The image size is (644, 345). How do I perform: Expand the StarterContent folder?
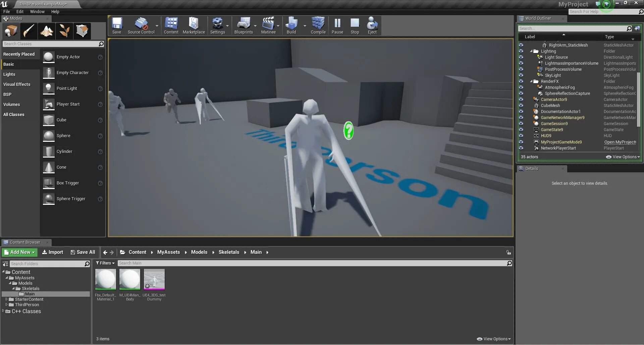[6, 299]
